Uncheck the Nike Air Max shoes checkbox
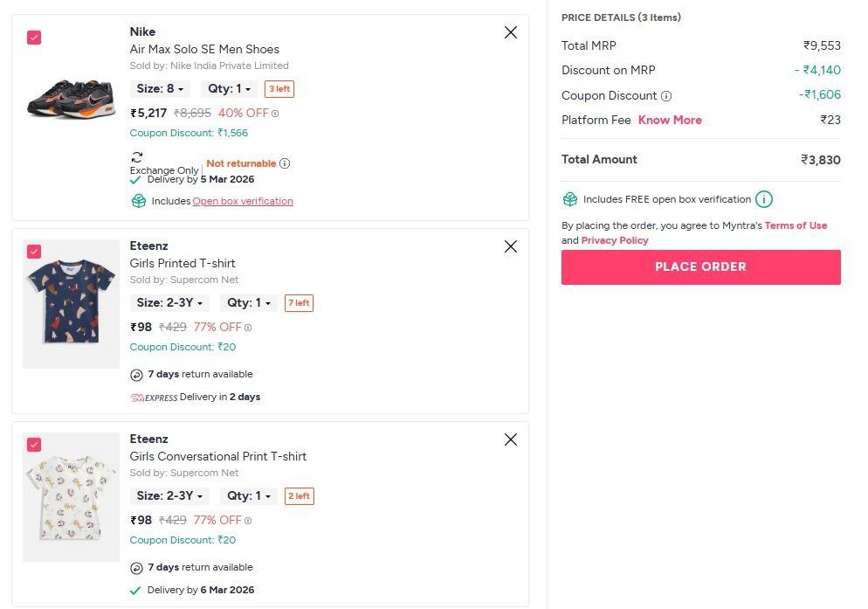The image size is (868, 609). (34, 38)
